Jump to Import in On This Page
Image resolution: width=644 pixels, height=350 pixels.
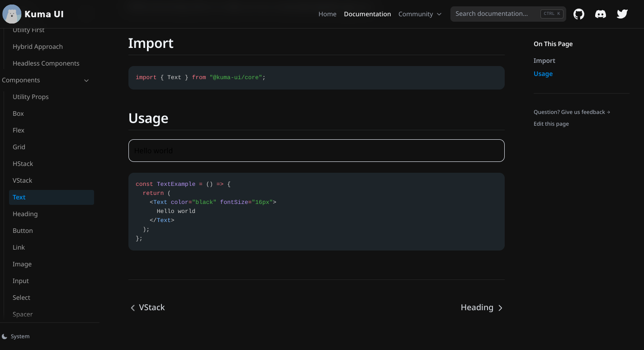[544, 61]
